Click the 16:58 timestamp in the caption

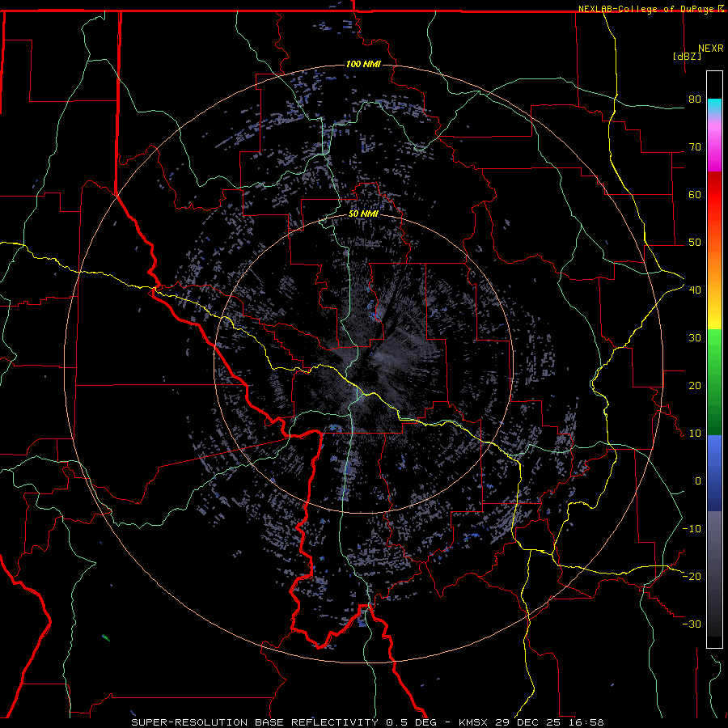(x=587, y=722)
